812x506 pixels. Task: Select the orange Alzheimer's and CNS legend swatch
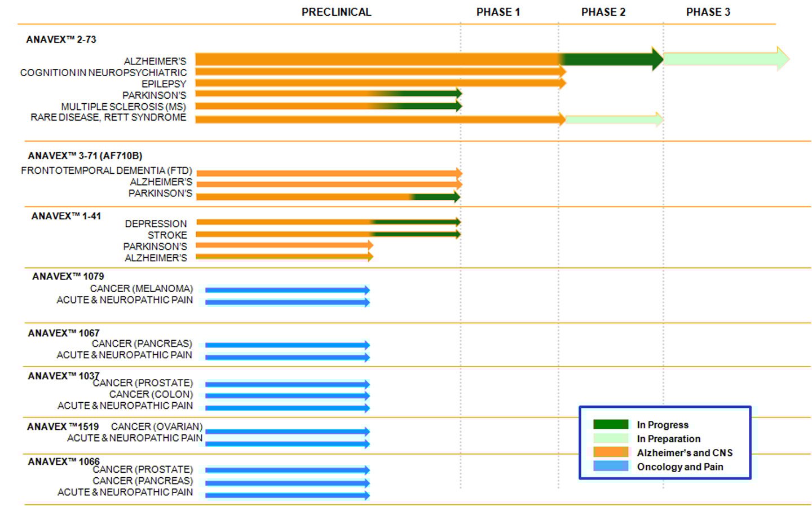click(610, 452)
